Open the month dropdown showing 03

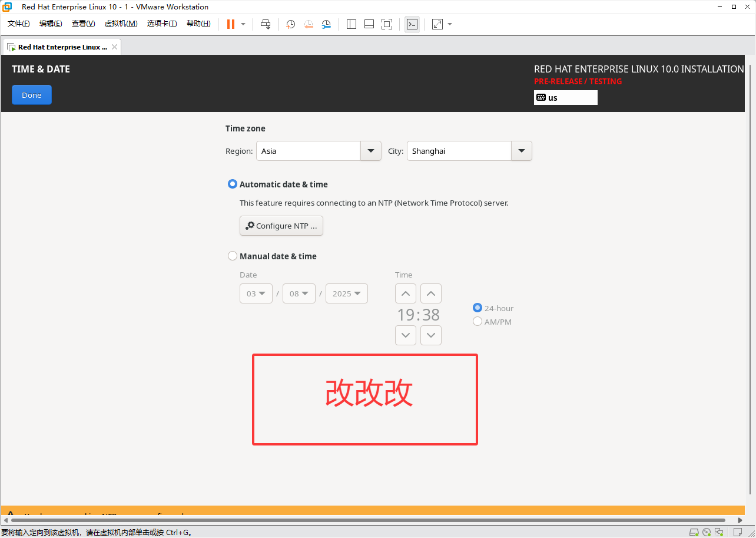[256, 293]
